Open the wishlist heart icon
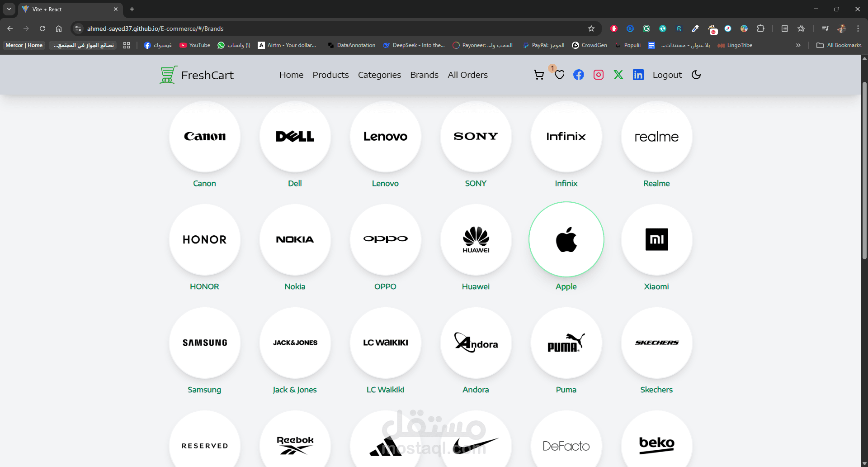The width and height of the screenshot is (868, 467). 560,75
